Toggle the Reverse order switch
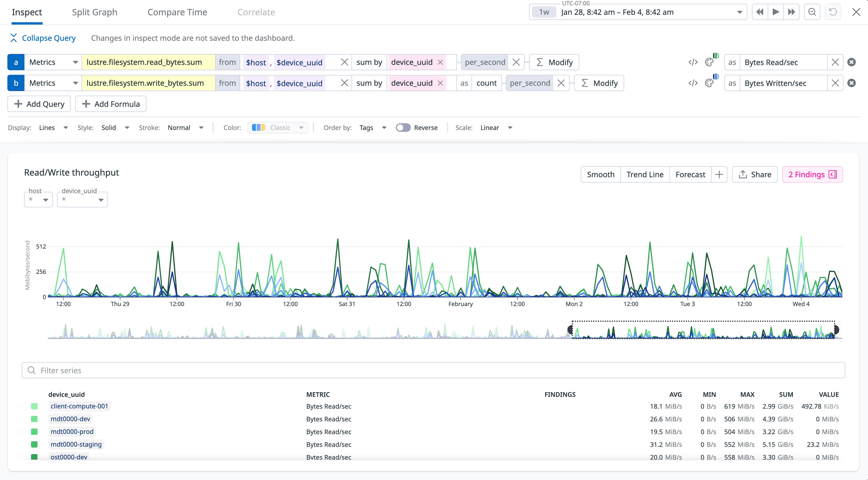 (x=403, y=127)
